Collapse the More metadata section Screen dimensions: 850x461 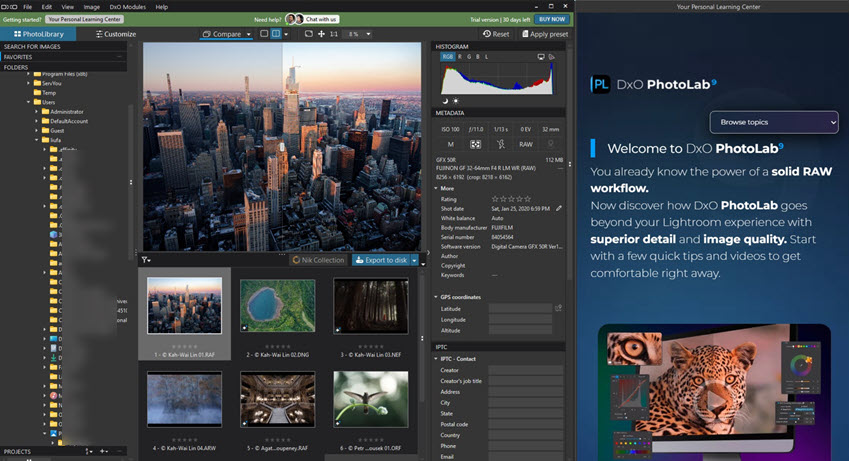(436, 188)
